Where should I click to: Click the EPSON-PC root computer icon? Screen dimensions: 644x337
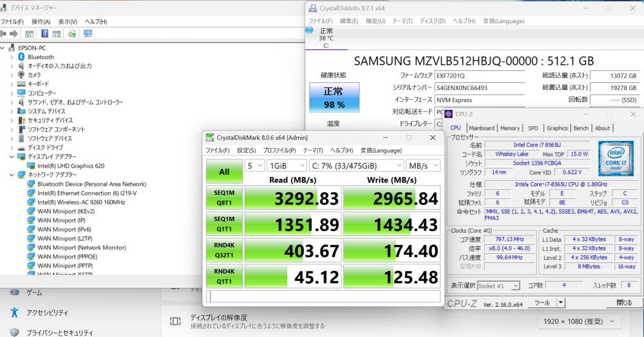12,48
